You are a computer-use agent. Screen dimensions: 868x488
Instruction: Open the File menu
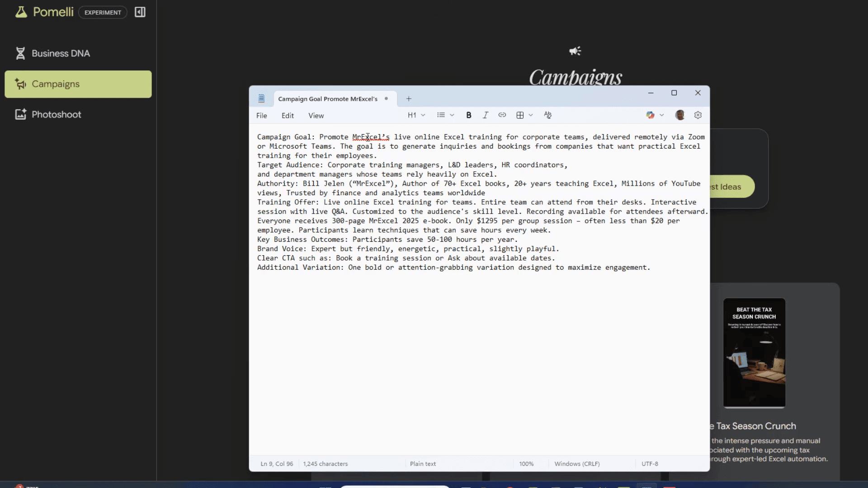[262, 116]
